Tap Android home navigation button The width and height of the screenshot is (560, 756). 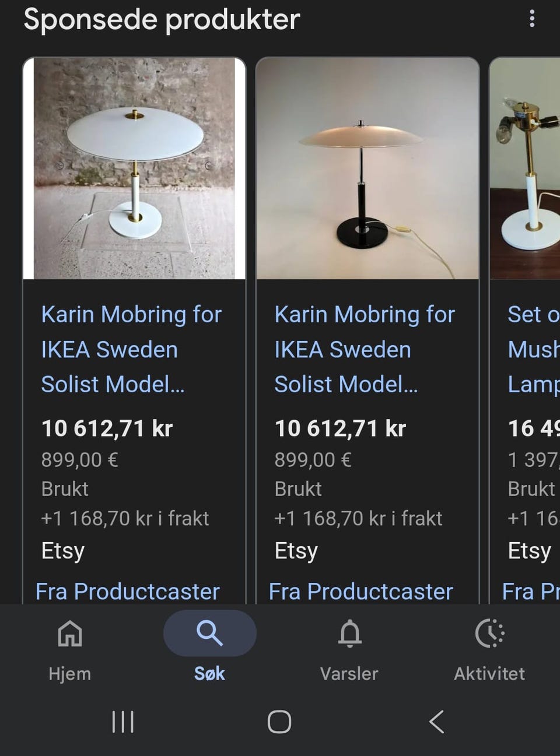[x=279, y=722]
